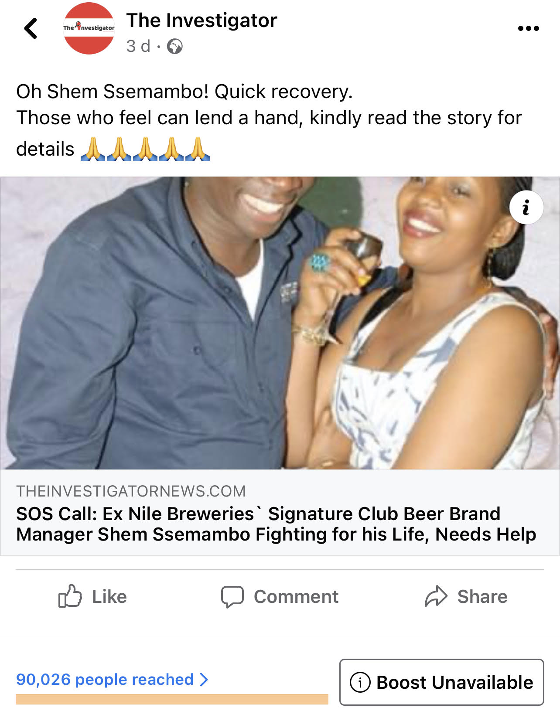
Task: Open the SOS Call article headline
Action: click(276, 524)
